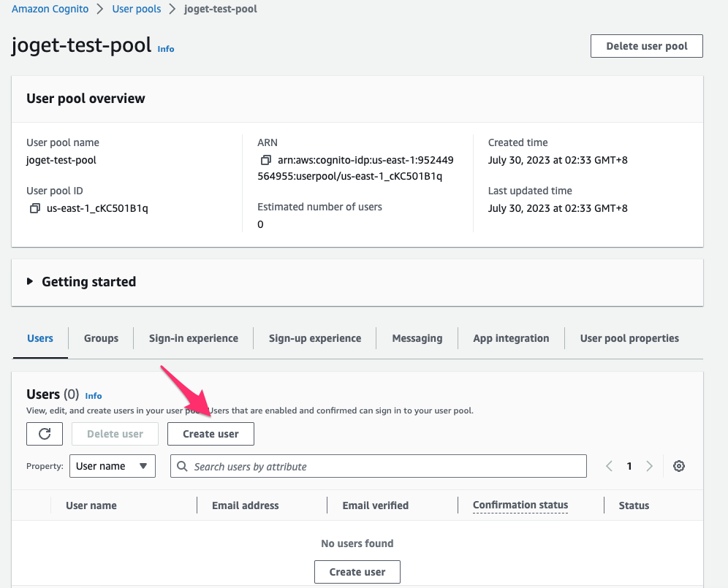728x588 pixels.
Task: Open the User pool properties tab
Action: point(629,338)
